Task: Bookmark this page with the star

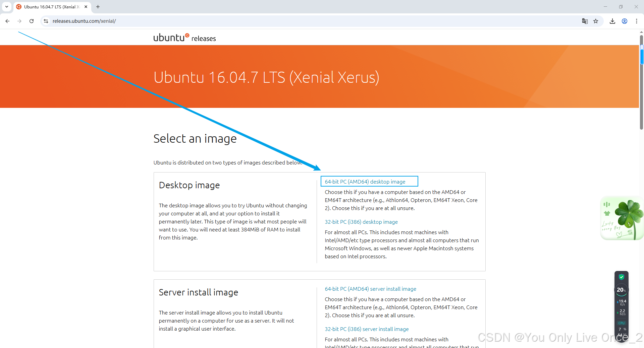Action: tap(596, 21)
